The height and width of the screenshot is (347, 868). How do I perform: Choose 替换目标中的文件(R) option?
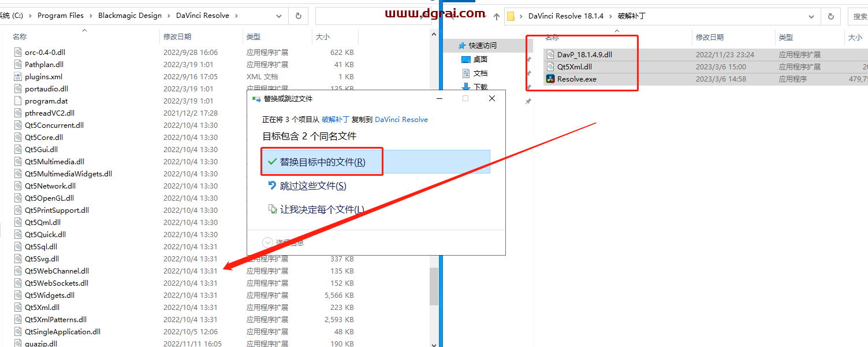coord(375,162)
